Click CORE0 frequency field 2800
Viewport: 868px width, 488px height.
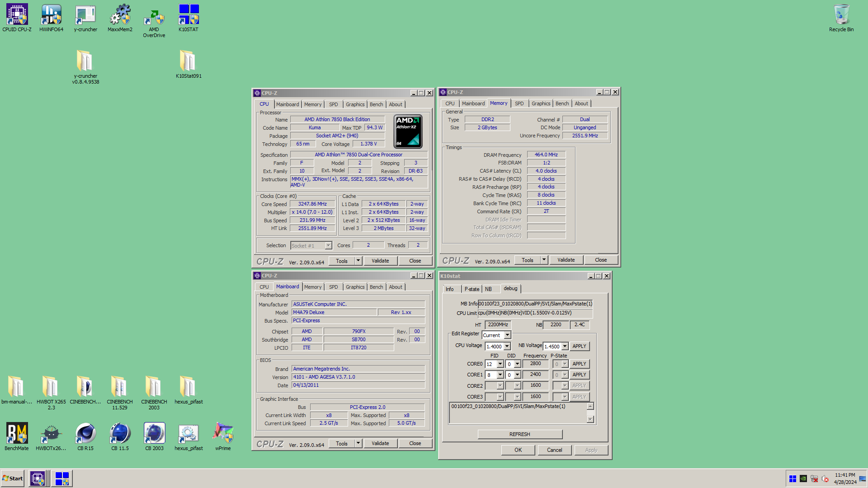tap(535, 364)
